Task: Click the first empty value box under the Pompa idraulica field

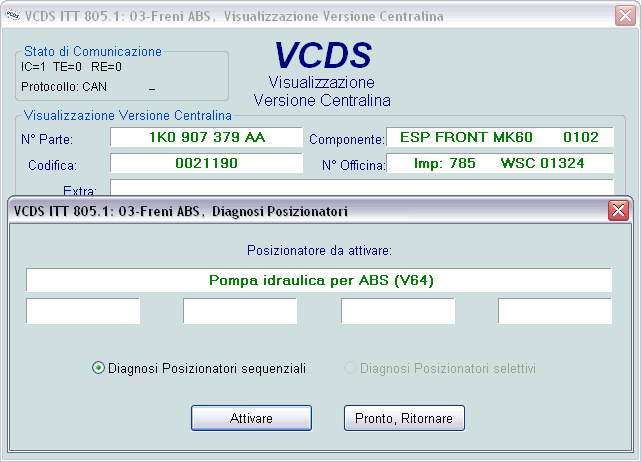Action: point(83,311)
